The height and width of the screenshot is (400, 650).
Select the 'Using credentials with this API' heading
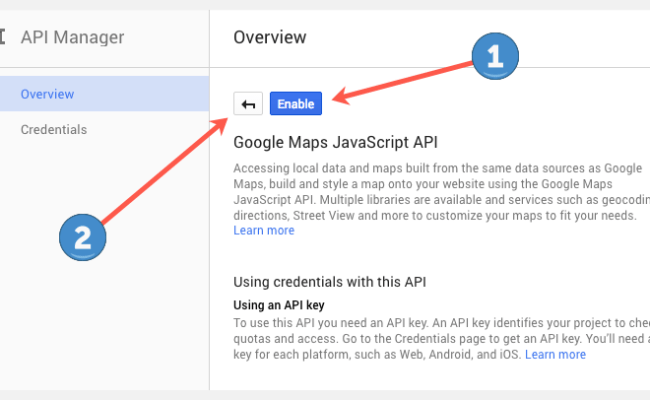(330, 282)
